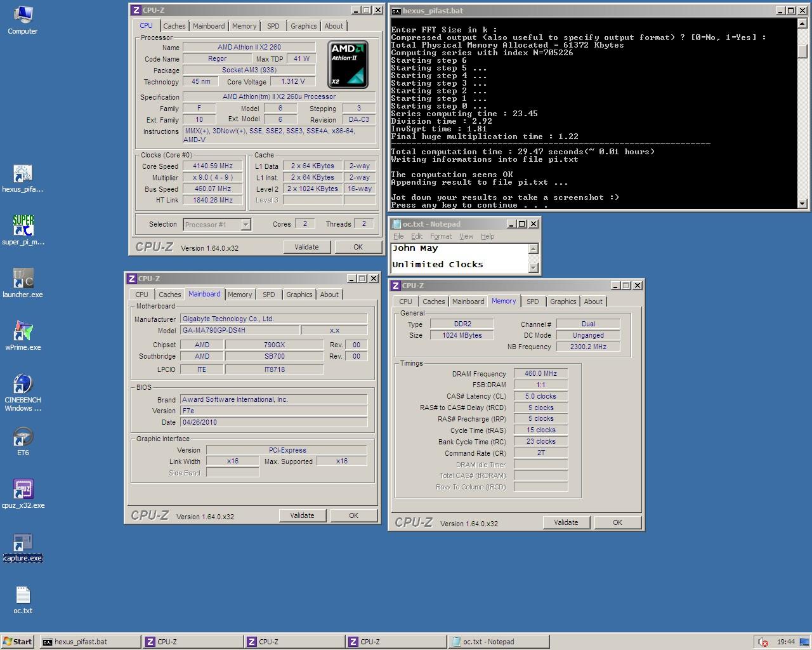The height and width of the screenshot is (650, 812).
Task: Open CINEBENCH Windows desktop icon
Action: [x=23, y=393]
